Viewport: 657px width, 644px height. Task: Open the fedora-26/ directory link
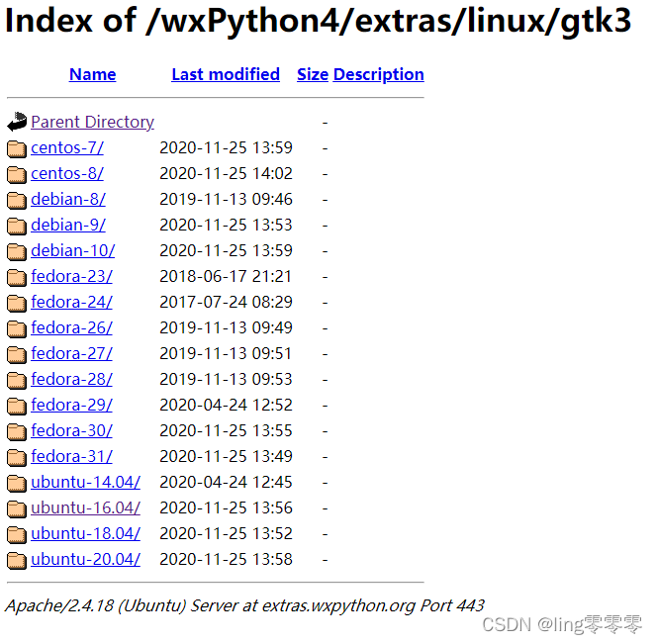[71, 327]
